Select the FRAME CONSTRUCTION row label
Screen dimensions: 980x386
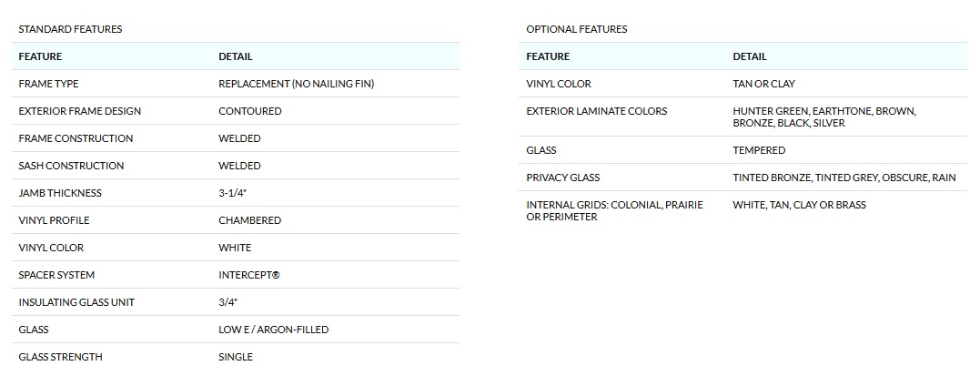(x=76, y=138)
